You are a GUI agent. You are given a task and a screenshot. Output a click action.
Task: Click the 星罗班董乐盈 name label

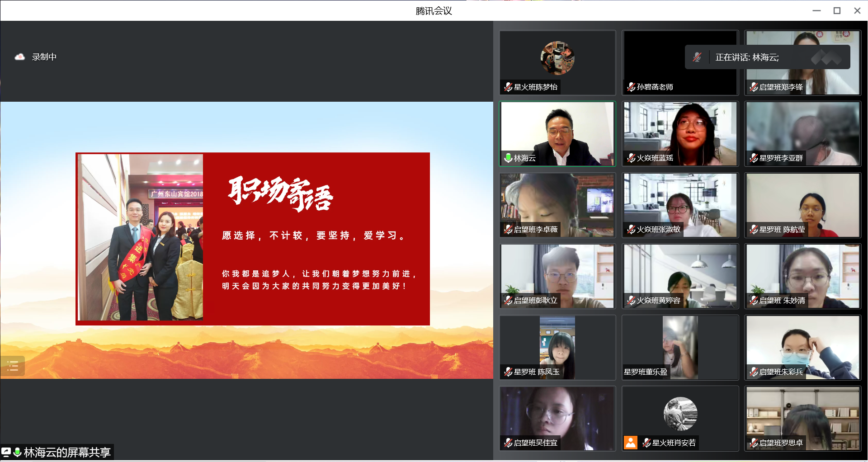[x=646, y=372]
